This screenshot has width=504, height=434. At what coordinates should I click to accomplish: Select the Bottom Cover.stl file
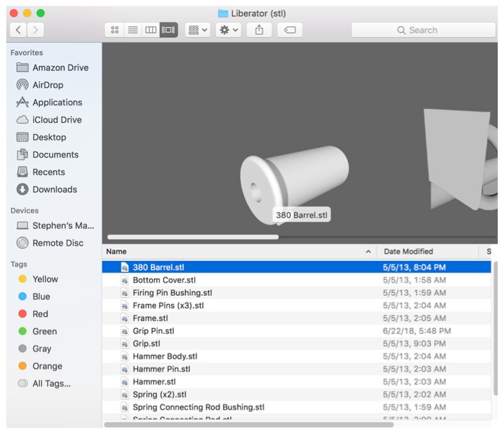(x=296, y=280)
